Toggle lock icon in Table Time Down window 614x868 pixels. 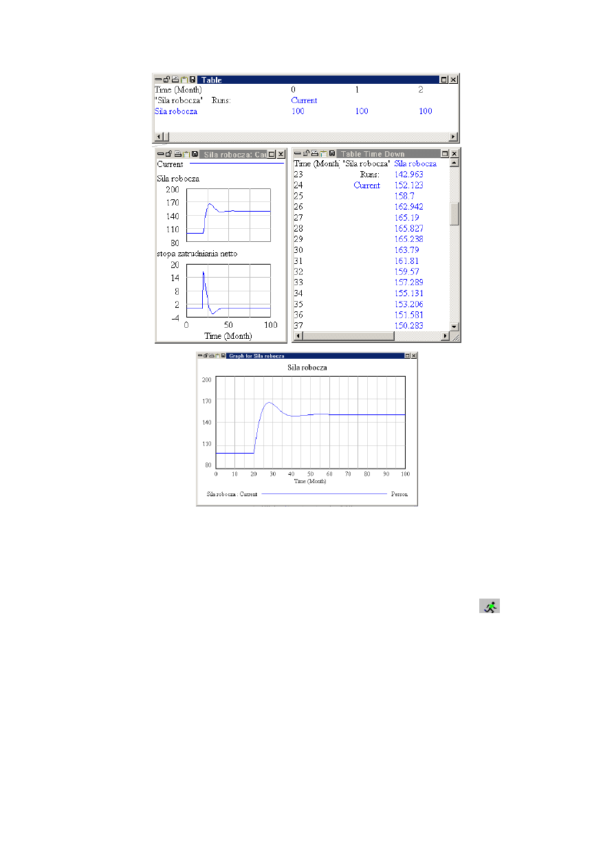[x=306, y=154]
